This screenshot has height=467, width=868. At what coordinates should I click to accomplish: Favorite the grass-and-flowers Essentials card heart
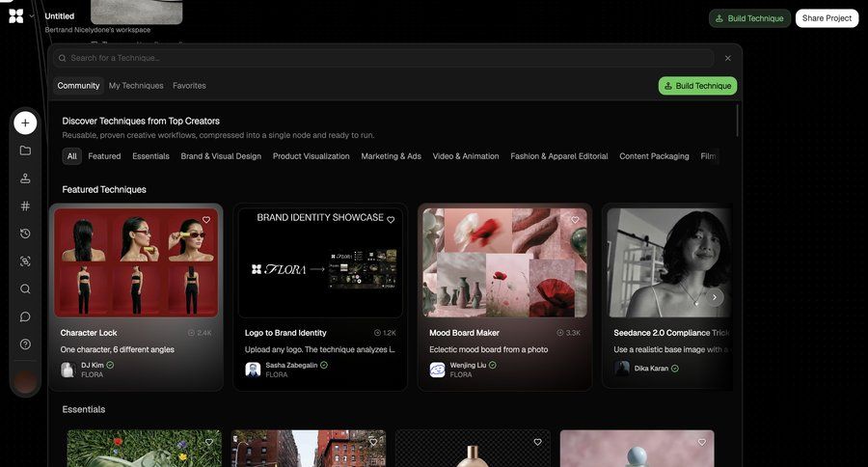coord(209,442)
